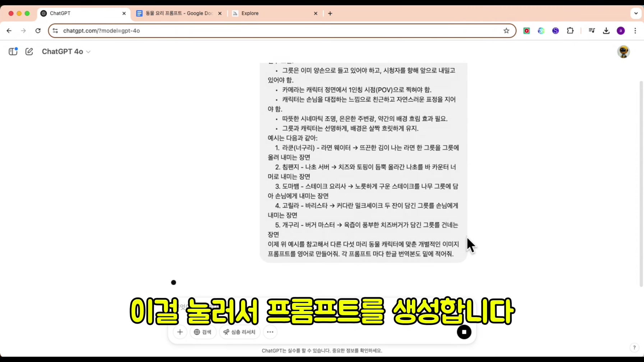644x362 pixels.
Task: Start a new chat with pencil icon
Action: point(29,51)
